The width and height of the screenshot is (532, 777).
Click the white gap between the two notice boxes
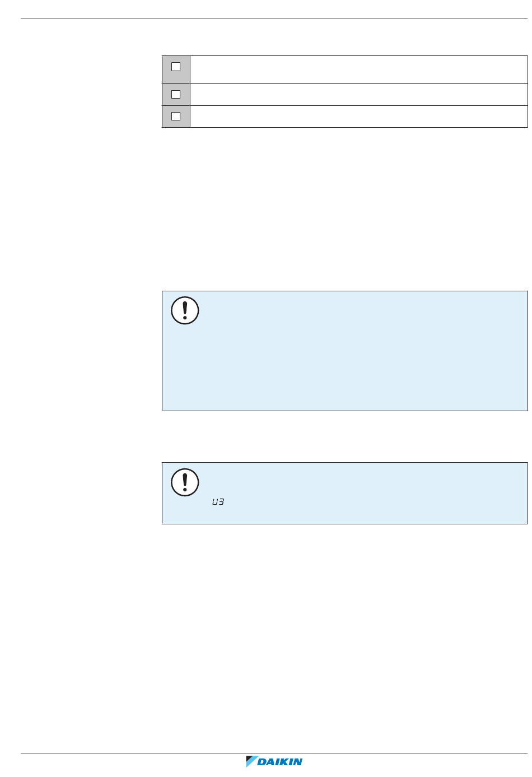344,436
